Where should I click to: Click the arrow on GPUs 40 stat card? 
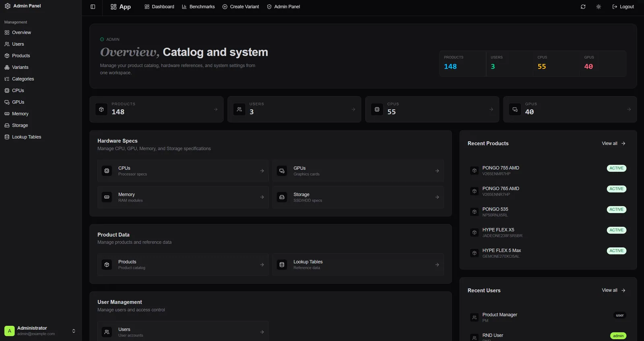(629, 110)
